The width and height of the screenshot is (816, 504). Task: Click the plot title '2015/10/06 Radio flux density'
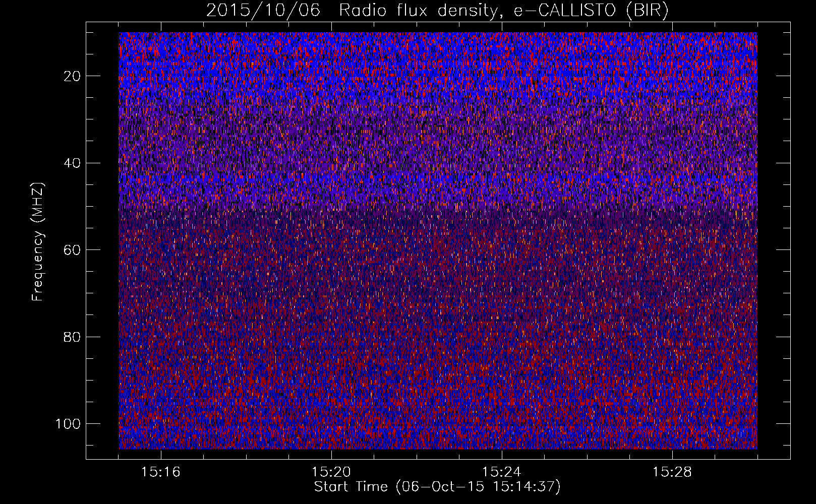437,10
